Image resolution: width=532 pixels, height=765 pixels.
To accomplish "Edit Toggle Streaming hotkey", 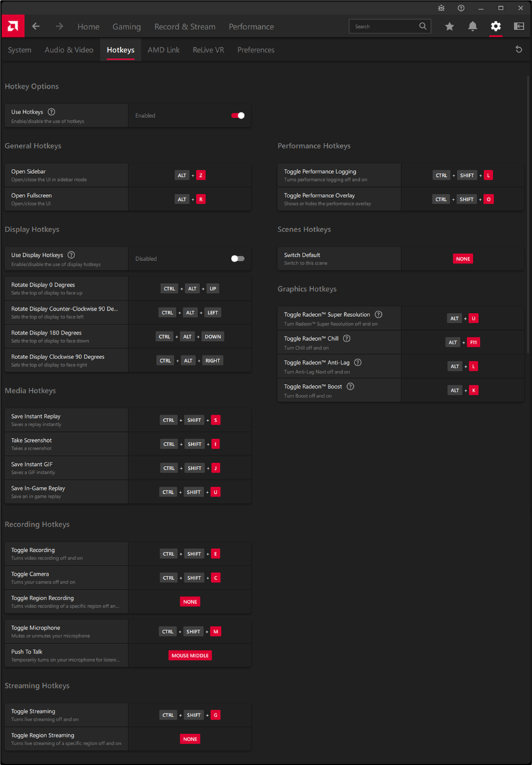I will [x=190, y=714].
